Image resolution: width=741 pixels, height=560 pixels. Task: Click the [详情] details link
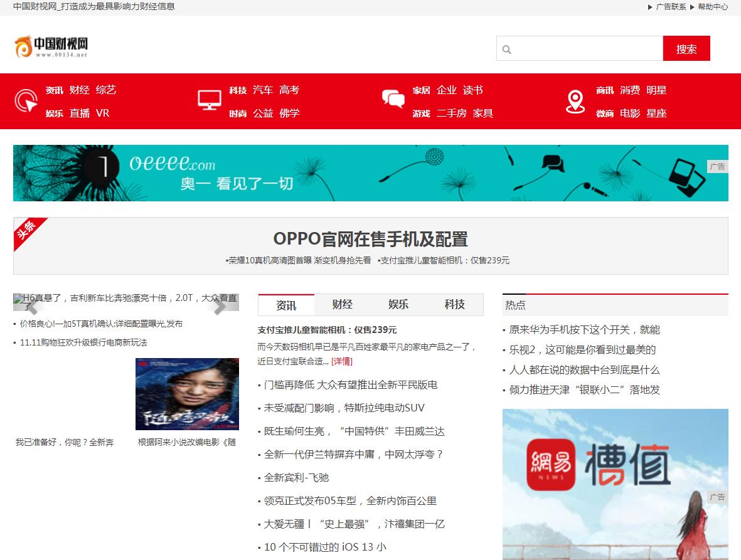point(342,361)
